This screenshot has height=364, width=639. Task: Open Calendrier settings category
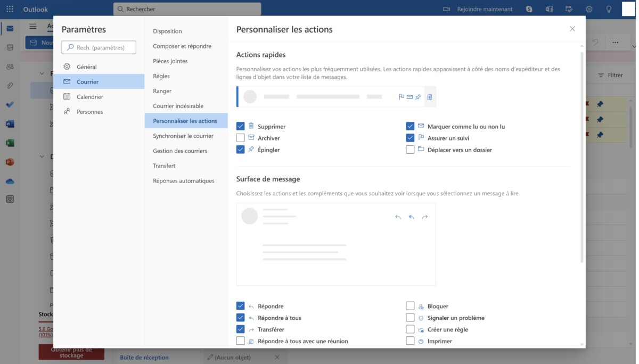99,97
